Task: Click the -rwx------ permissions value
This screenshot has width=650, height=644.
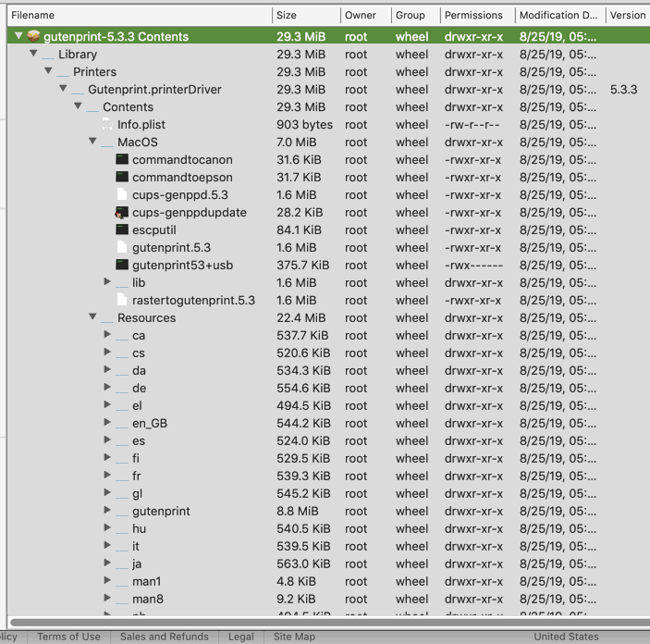Action: click(473, 266)
